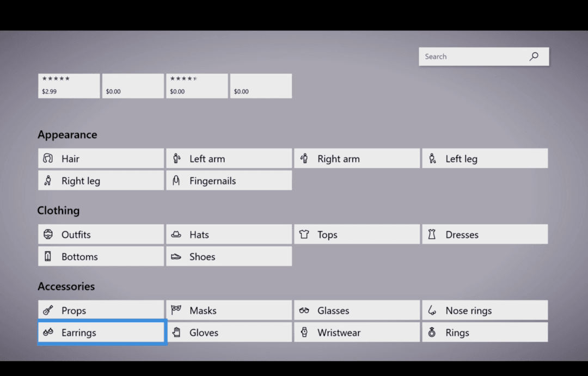Open the $2.99 five-star rated item
The width and height of the screenshot is (588, 376).
(69, 85)
